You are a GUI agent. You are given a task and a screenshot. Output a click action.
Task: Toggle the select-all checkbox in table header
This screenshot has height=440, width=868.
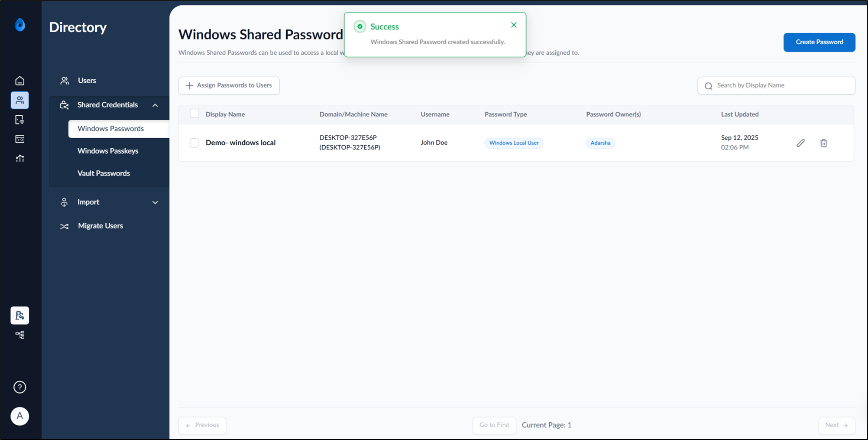[194, 114]
